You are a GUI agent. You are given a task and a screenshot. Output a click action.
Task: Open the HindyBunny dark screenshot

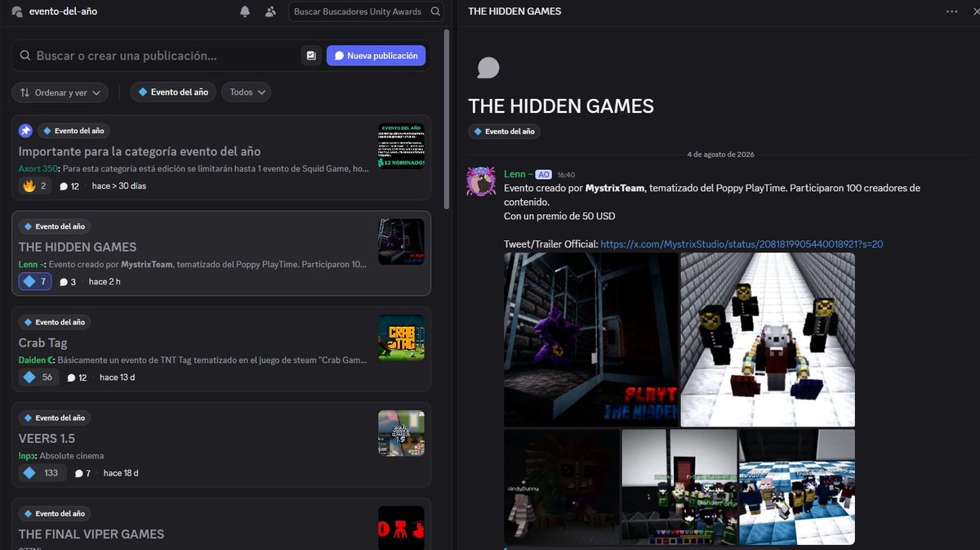coord(561,487)
